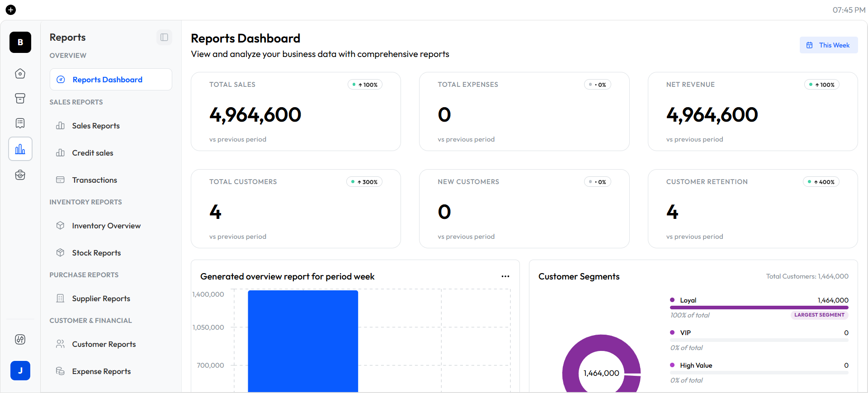
Task: Click the donut center value 1,464,000
Action: pyautogui.click(x=601, y=373)
